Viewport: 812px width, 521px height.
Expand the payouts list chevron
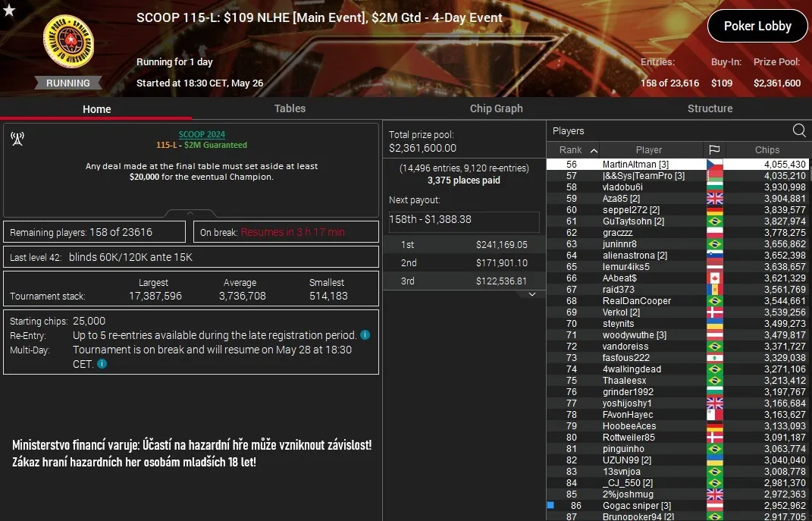[x=531, y=294]
